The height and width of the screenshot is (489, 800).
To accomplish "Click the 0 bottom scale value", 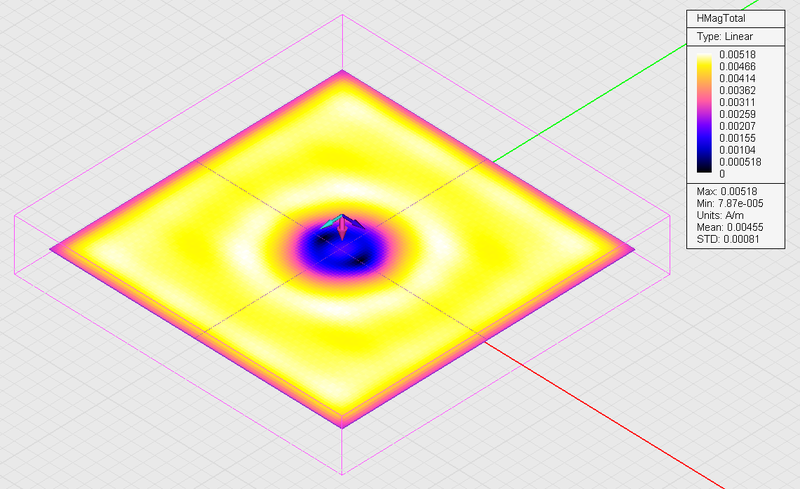I will tap(722, 174).
